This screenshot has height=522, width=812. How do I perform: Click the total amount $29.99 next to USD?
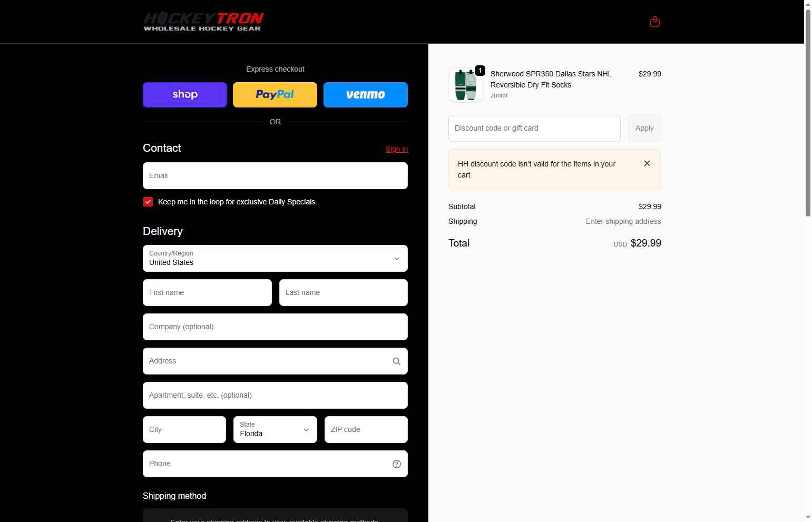point(646,243)
